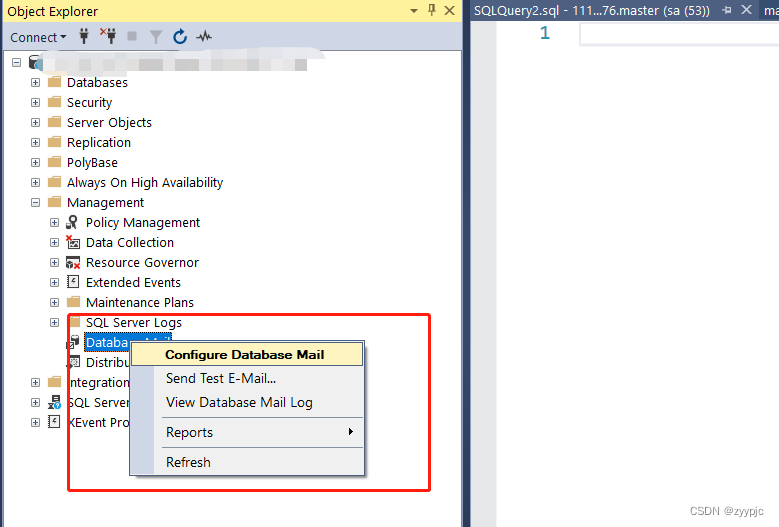Expand the Server Objects folder node
779x527 pixels.
pos(35,122)
